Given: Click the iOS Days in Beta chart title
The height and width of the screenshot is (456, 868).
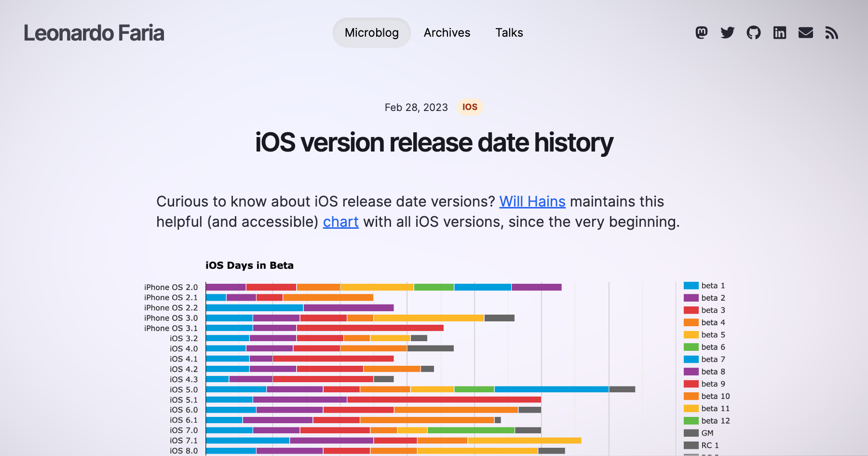Looking at the screenshot, I should pos(249,265).
